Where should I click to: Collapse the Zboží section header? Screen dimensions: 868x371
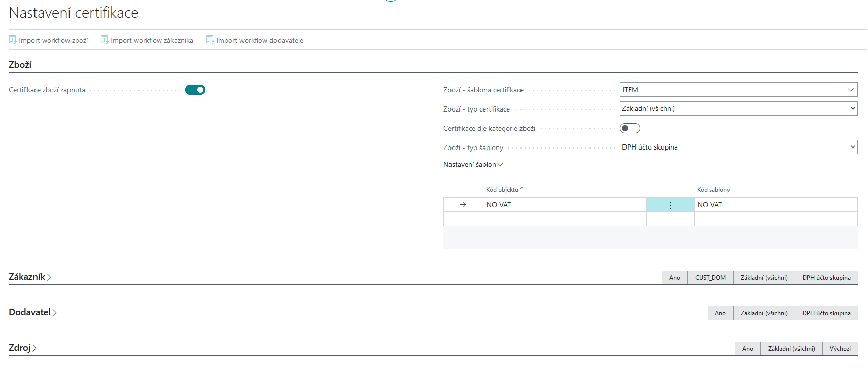(20, 65)
